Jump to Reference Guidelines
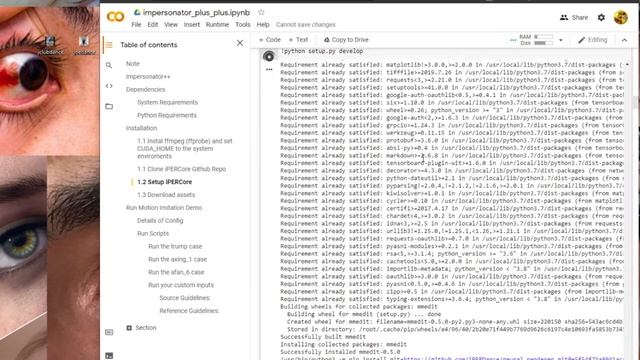 click(189, 311)
